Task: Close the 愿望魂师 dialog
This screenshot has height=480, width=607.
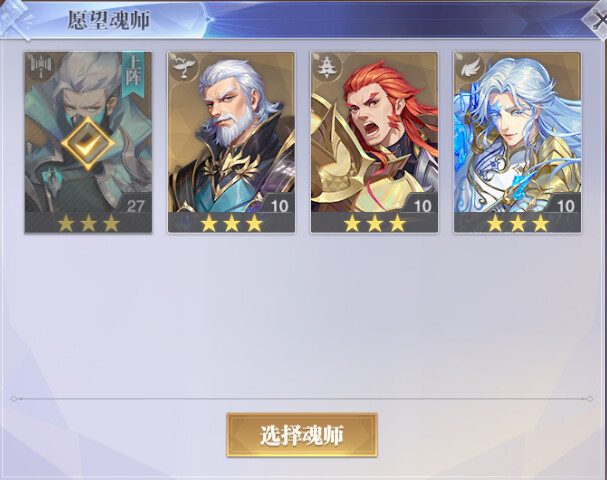Action: point(595,20)
